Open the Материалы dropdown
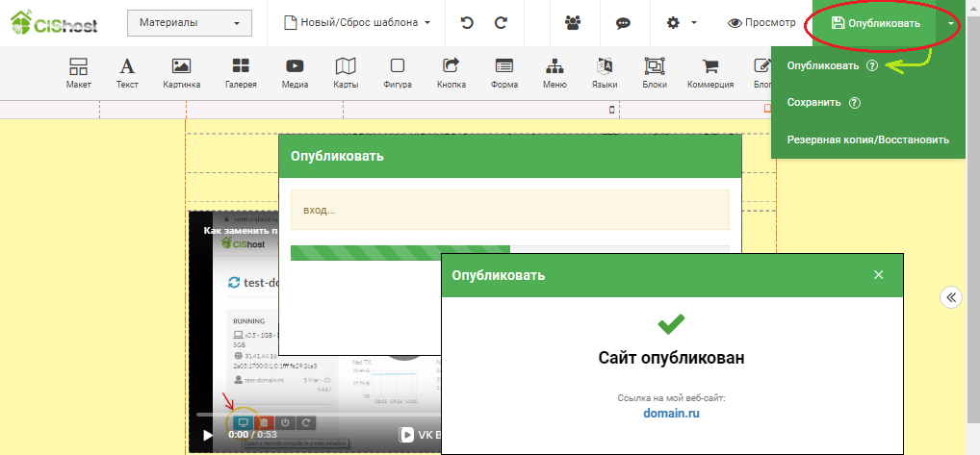Screen dimensions: 980x455 pyautogui.click(x=190, y=23)
